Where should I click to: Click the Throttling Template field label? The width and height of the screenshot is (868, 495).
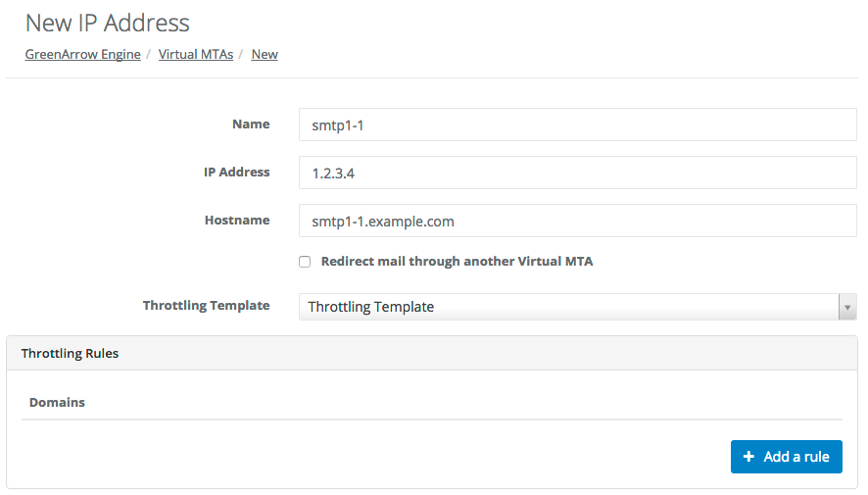(206, 306)
